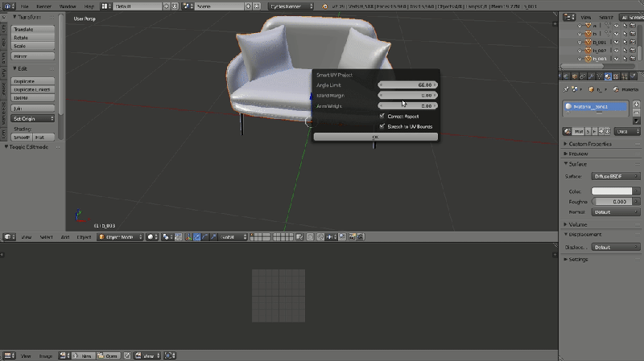Open the File menu
The width and height of the screenshot is (644, 361).
point(25,6)
